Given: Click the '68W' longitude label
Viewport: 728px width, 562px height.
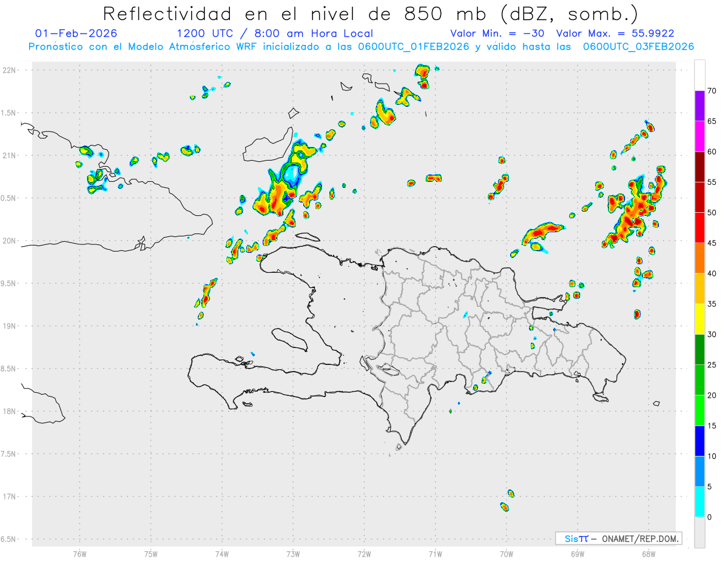Looking at the screenshot, I should (648, 554).
